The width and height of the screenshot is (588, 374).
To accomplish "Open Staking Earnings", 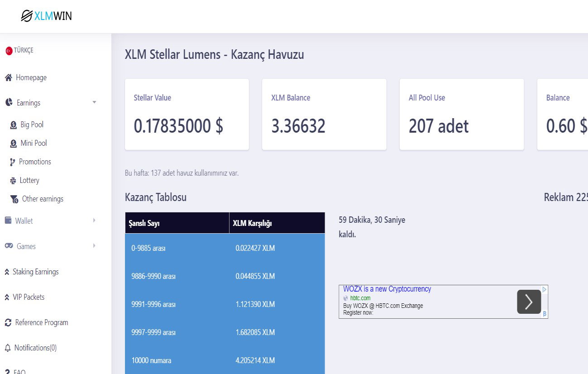I will 36,272.
